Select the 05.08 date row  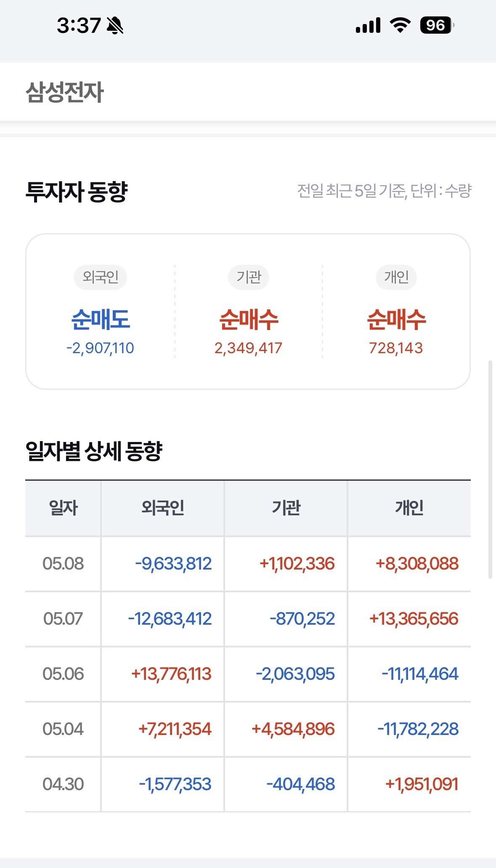pos(248,564)
